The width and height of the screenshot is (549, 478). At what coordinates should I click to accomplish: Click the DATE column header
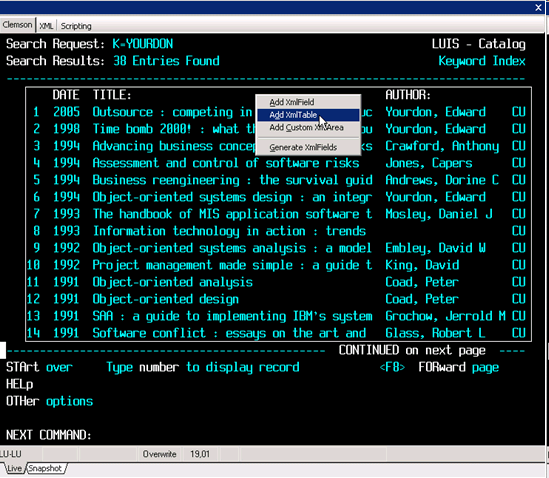(66, 95)
